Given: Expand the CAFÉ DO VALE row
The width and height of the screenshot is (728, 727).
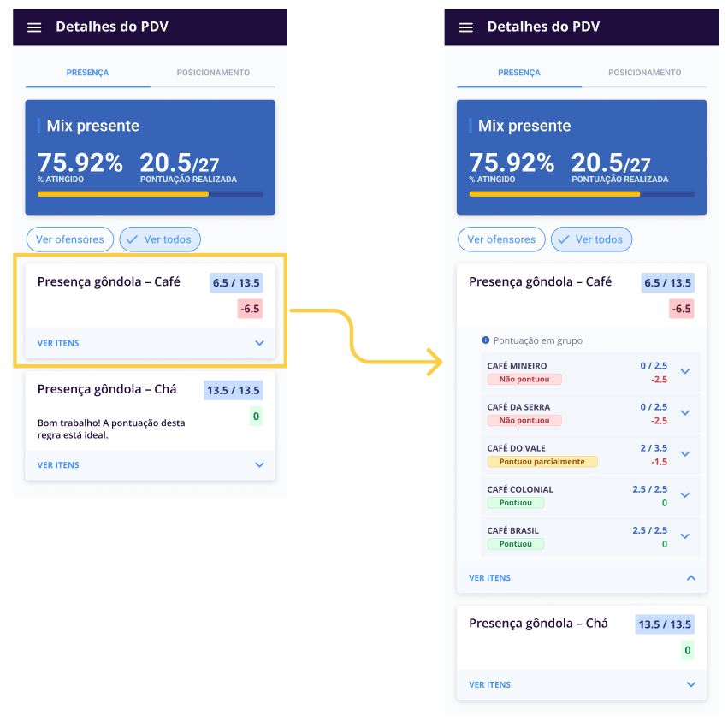Looking at the screenshot, I should pyautogui.click(x=684, y=453).
